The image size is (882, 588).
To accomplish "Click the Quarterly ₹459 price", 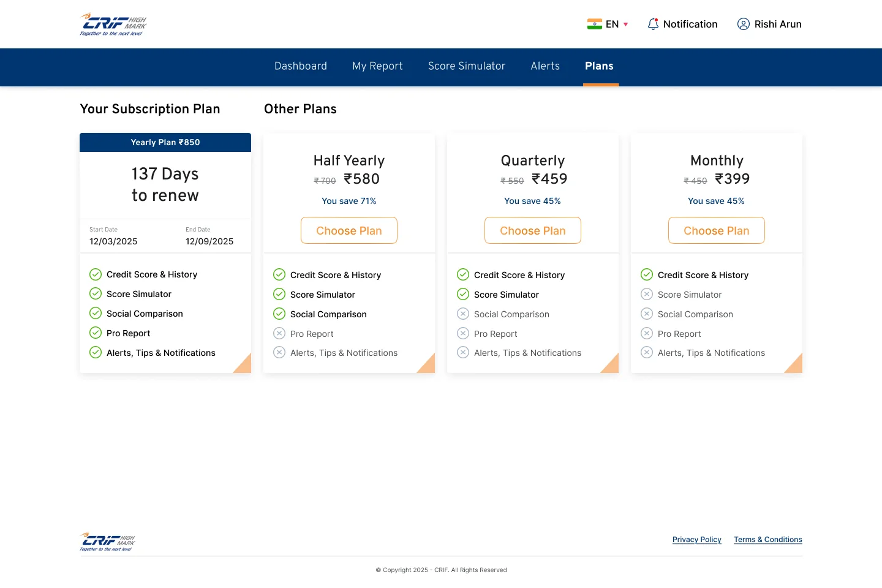I will (x=549, y=179).
